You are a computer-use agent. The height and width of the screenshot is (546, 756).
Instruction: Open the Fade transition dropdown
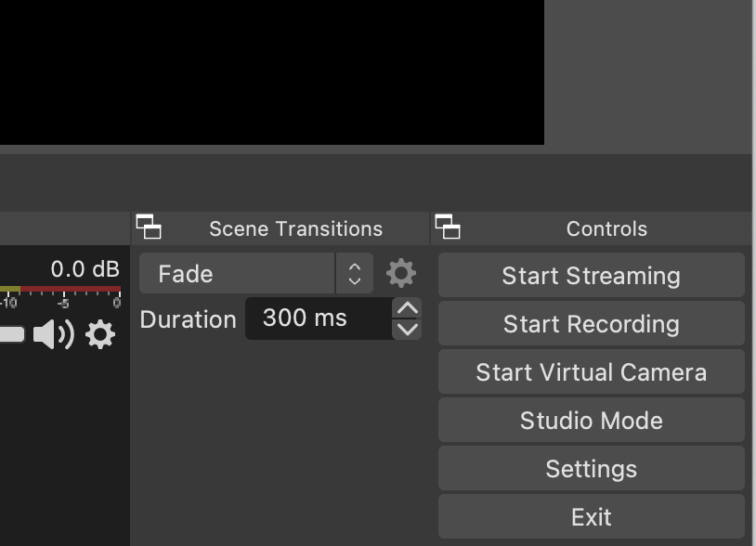tap(255, 274)
